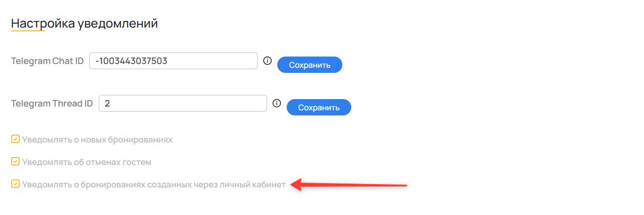Toggle the new bookings notification checkbox
Image resolution: width=644 pixels, height=215 pixels.
[x=15, y=139]
